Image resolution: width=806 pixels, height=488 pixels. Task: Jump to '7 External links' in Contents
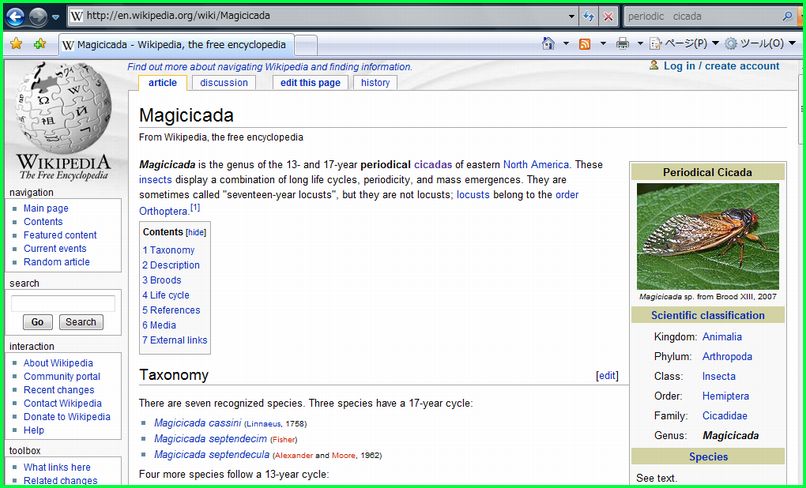click(175, 340)
